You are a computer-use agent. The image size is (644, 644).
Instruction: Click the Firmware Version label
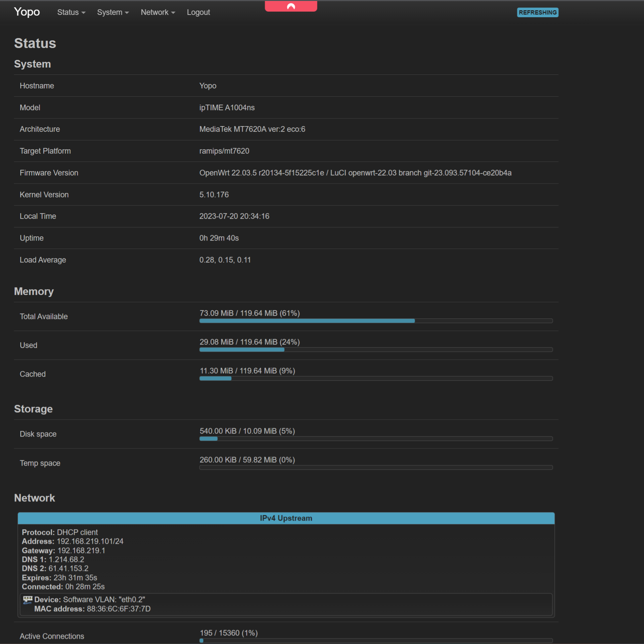click(49, 173)
